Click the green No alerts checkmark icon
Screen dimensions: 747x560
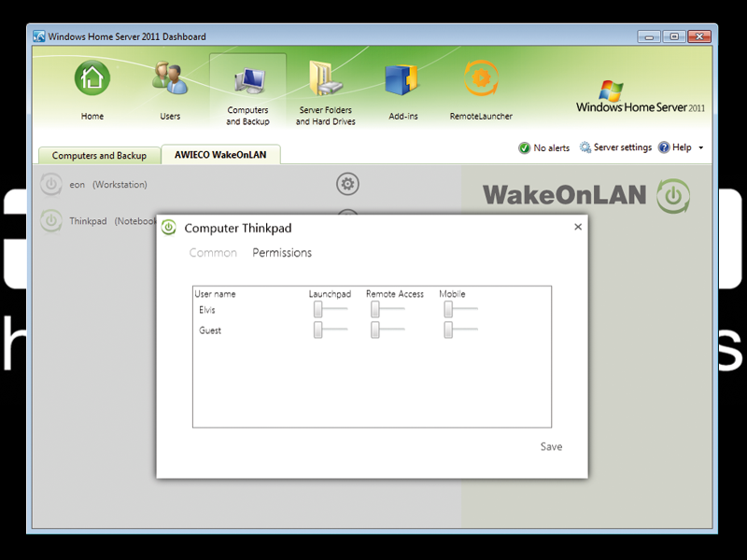[524, 148]
